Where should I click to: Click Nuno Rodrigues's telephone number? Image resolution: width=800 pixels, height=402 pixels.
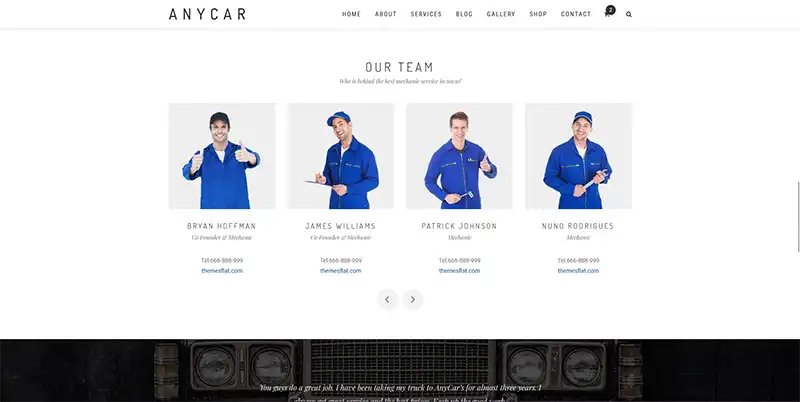point(578,260)
